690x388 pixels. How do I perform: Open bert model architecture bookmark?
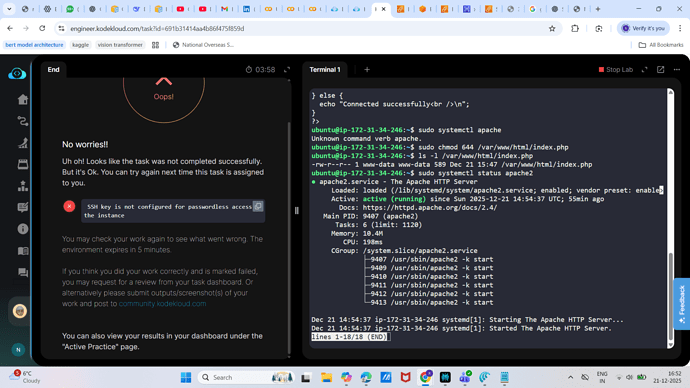click(34, 45)
